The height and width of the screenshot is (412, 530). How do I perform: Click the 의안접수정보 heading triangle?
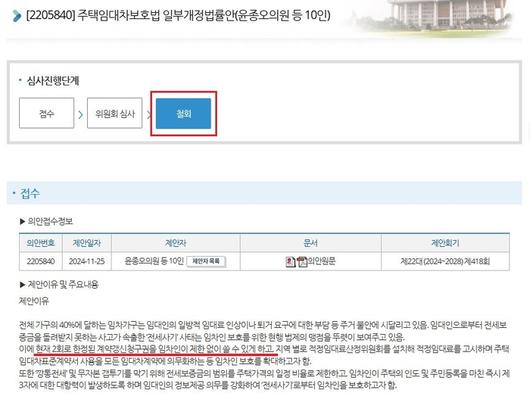[22, 221]
